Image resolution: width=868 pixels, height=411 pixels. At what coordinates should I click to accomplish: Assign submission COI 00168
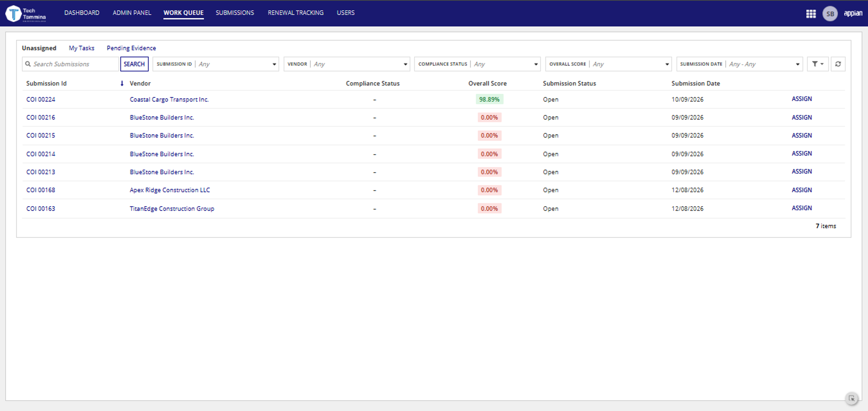pos(802,190)
